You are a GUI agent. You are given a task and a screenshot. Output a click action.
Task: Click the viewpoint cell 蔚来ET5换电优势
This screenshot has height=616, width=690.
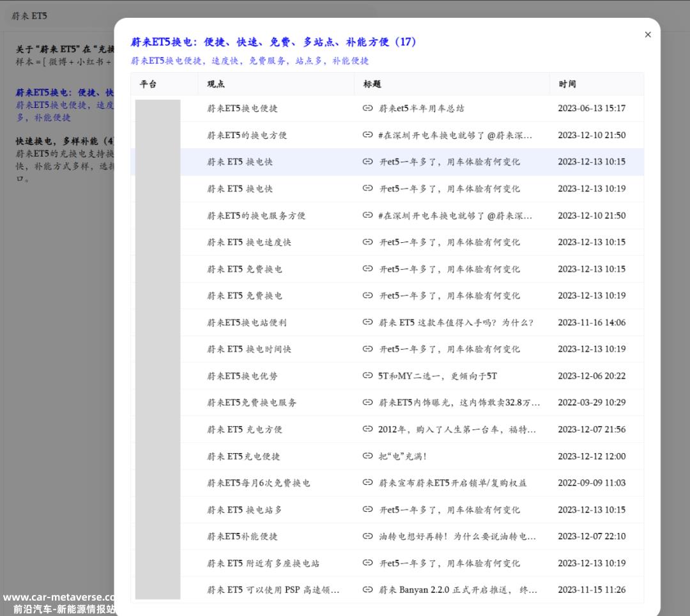coord(242,376)
